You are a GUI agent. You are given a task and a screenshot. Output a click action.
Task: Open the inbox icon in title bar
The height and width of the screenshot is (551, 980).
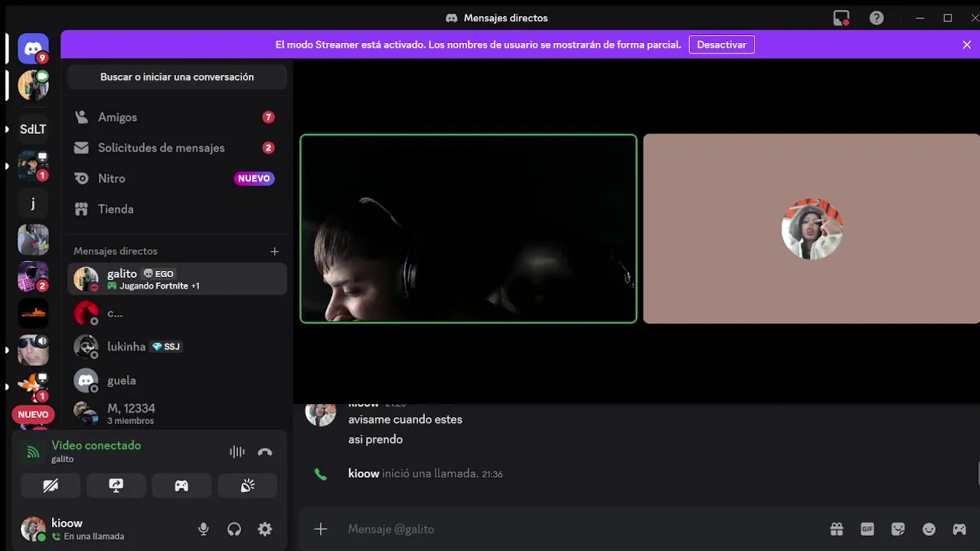click(x=841, y=18)
